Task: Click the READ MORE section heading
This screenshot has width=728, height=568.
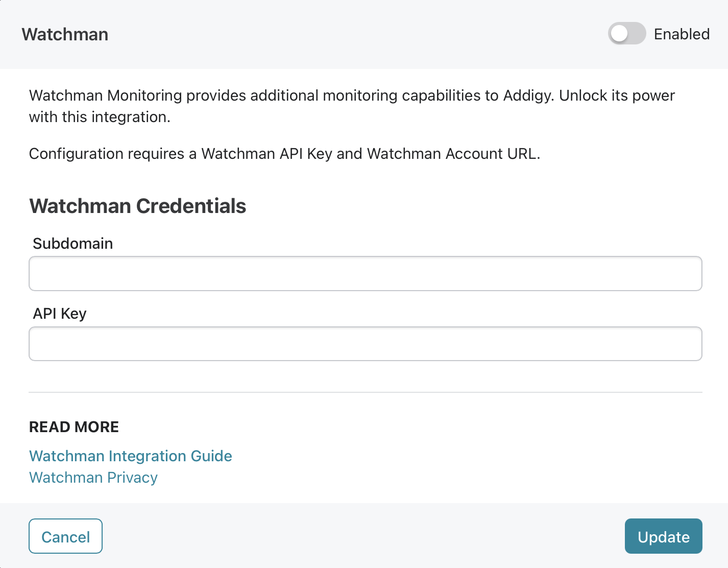Action: 74,427
